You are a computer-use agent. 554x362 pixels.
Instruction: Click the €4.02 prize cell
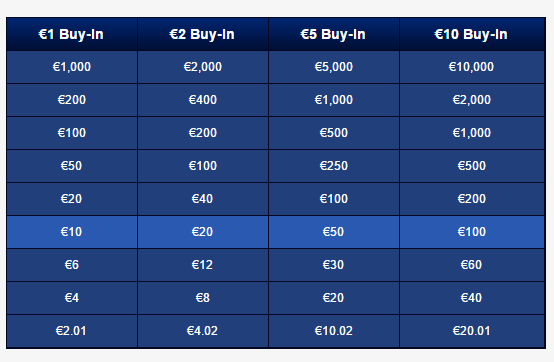tap(203, 331)
